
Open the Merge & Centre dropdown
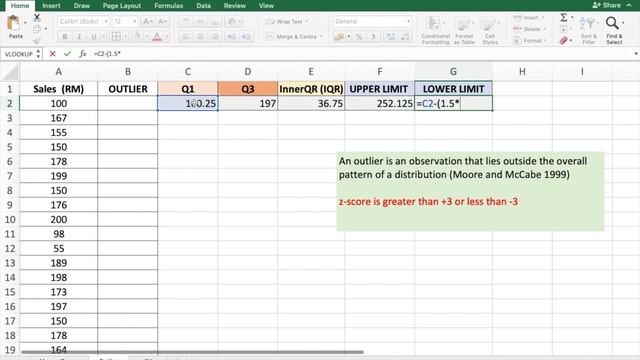click(322, 37)
